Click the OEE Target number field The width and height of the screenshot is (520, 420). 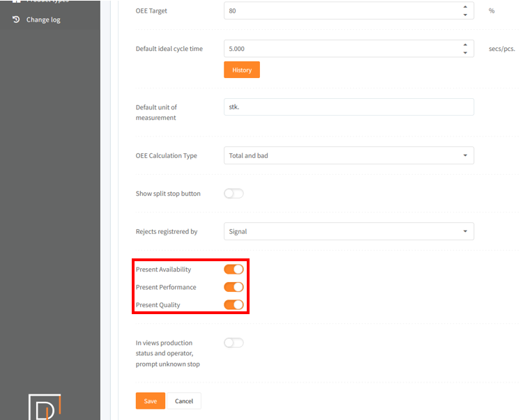coord(349,11)
